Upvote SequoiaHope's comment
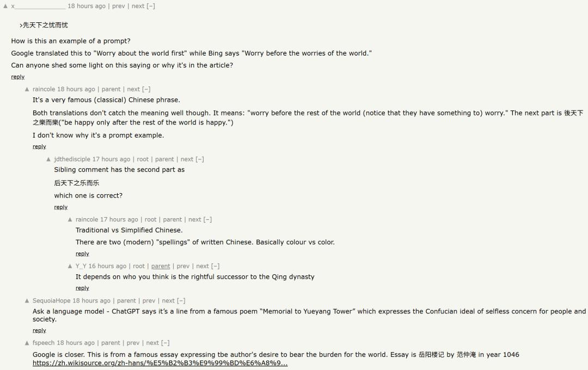Screen dimensions: 588x370 (x=27, y=301)
